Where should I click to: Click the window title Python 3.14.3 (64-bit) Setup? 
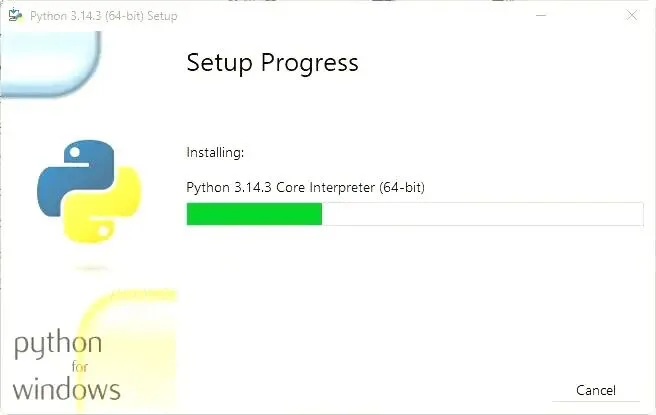click(x=104, y=15)
